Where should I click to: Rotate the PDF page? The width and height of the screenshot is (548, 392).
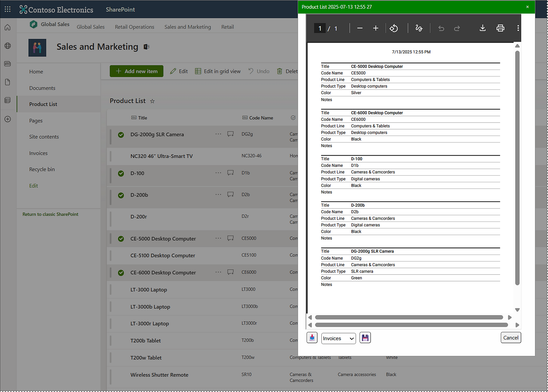(393, 28)
